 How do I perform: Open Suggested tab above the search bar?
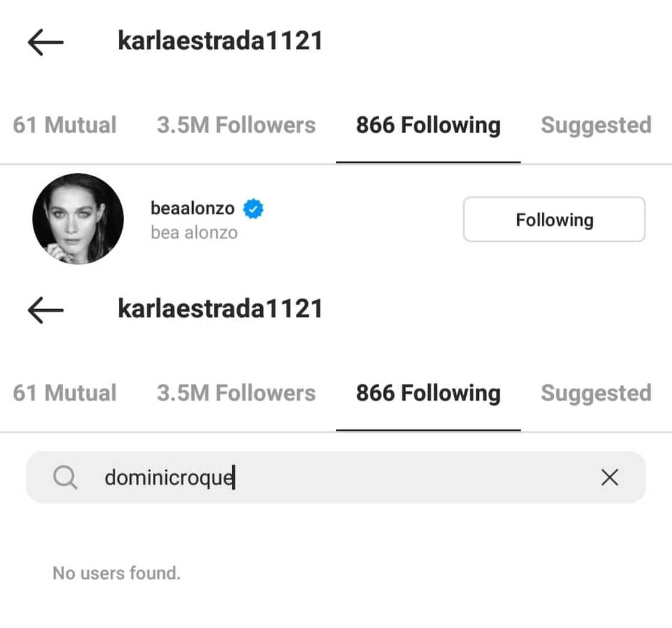tap(595, 393)
